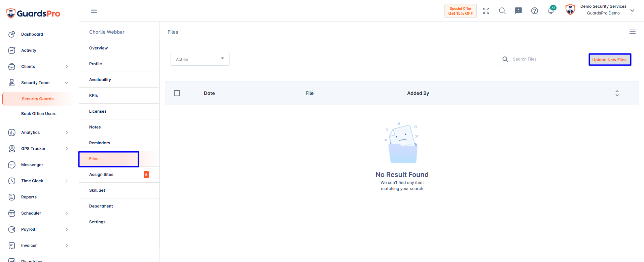Click the Upload New Files button
Image resolution: width=644 pixels, height=262 pixels.
pyautogui.click(x=610, y=60)
